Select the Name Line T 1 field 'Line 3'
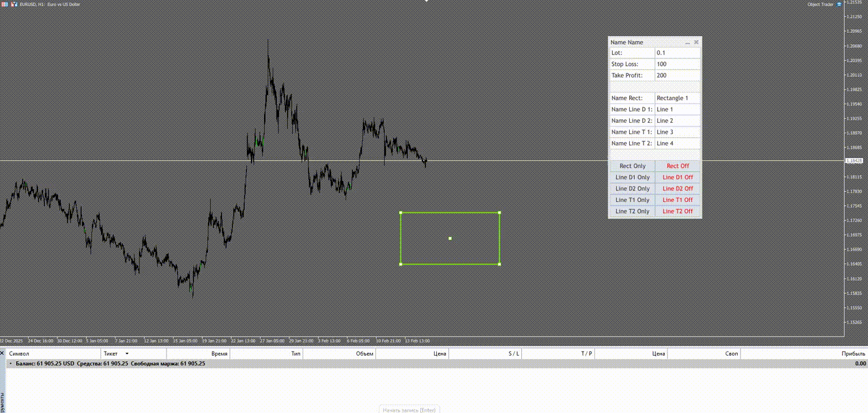The height and width of the screenshot is (413, 868). point(678,132)
